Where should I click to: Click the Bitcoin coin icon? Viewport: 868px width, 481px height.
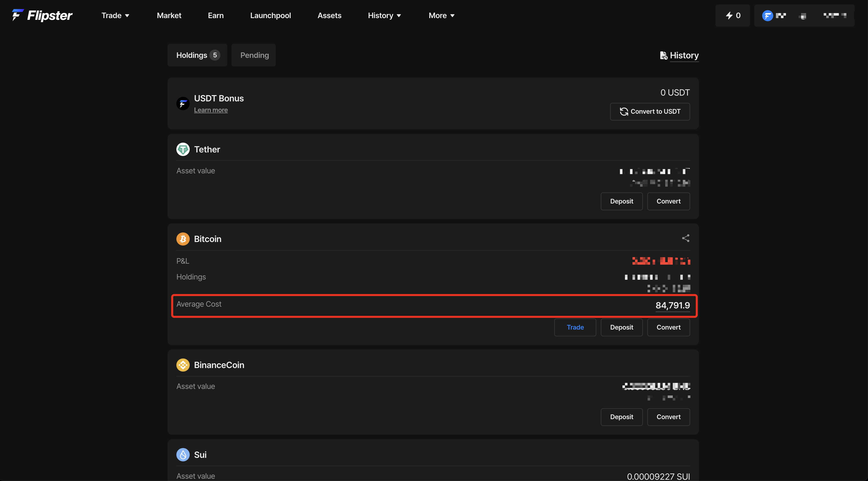pyautogui.click(x=183, y=239)
